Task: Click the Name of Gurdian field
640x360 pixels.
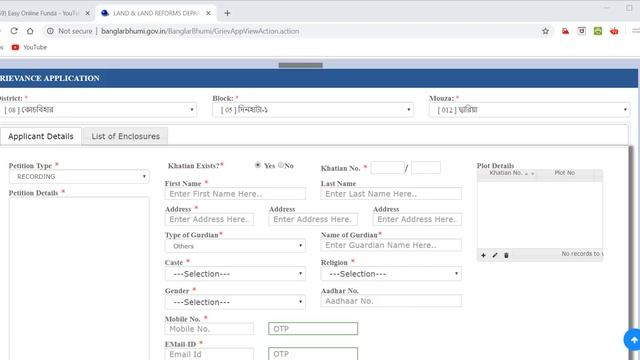Action: pyautogui.click(x=391, y=245)
